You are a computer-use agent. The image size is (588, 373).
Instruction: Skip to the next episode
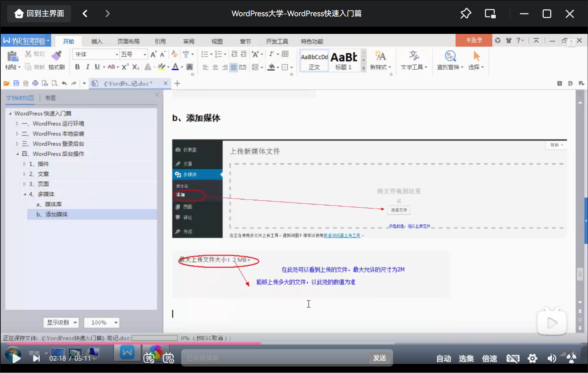tap(36, 358)
